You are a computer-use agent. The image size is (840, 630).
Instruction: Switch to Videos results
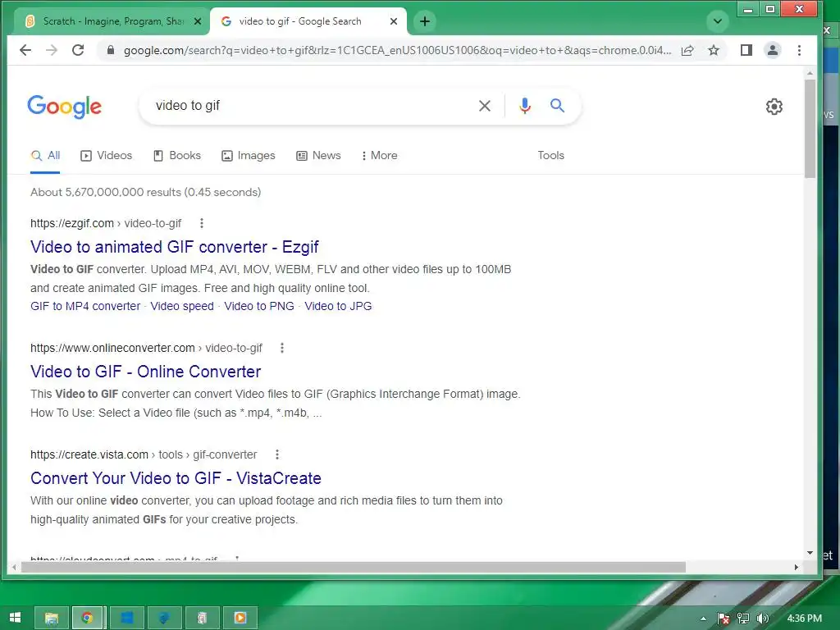[106, 155]
